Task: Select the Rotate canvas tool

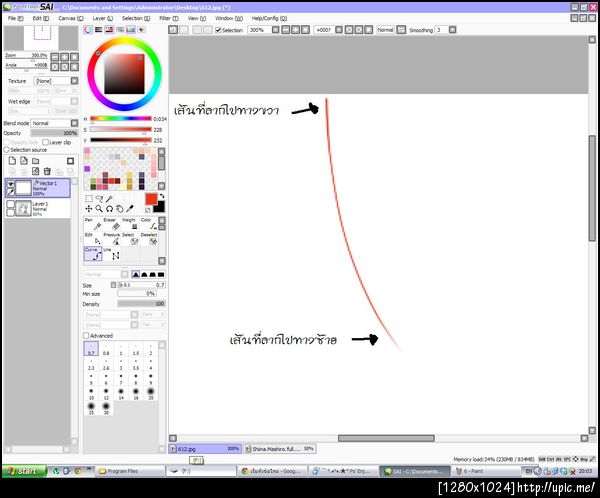Action: [109, 209]
